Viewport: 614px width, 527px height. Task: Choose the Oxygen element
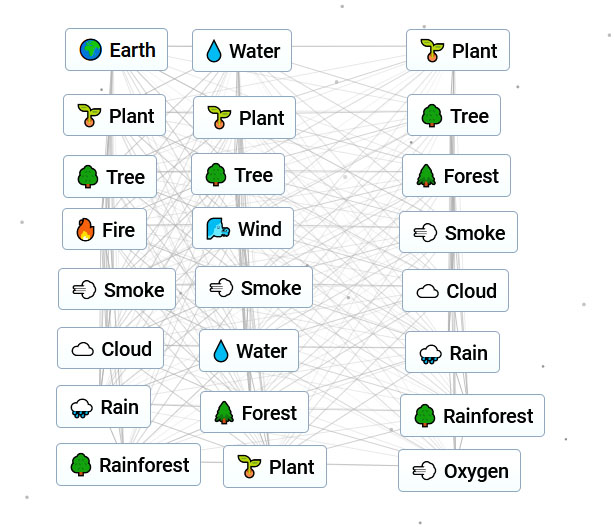tap(459, 471)
